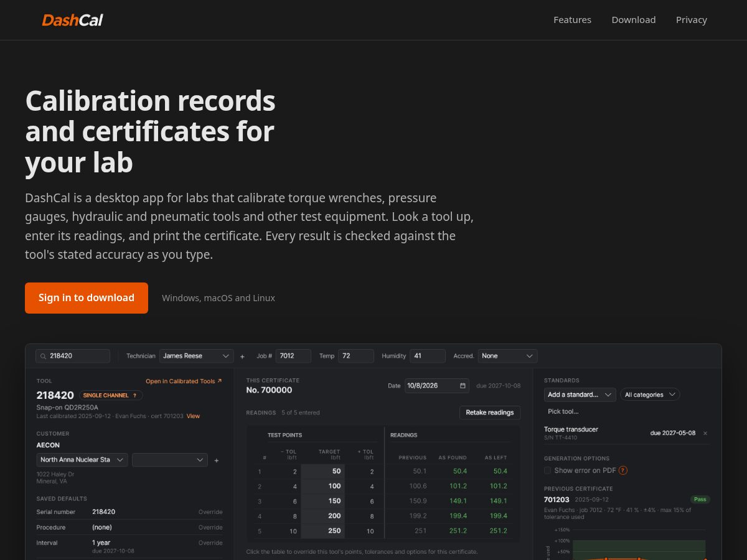Image resolution: width=747 pixels, height=560 pixels.
Task: Click the As Found reading 149.1
Action: pos(458,501)
